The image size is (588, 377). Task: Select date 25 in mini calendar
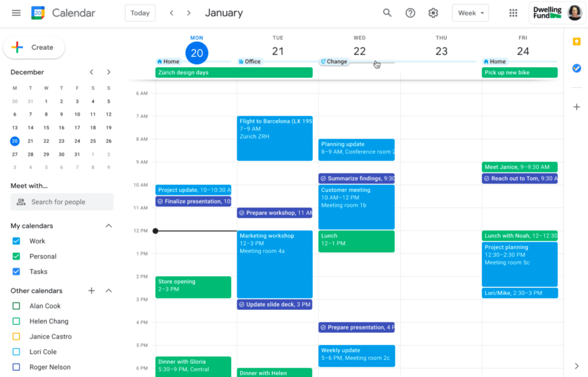[92, 141]
